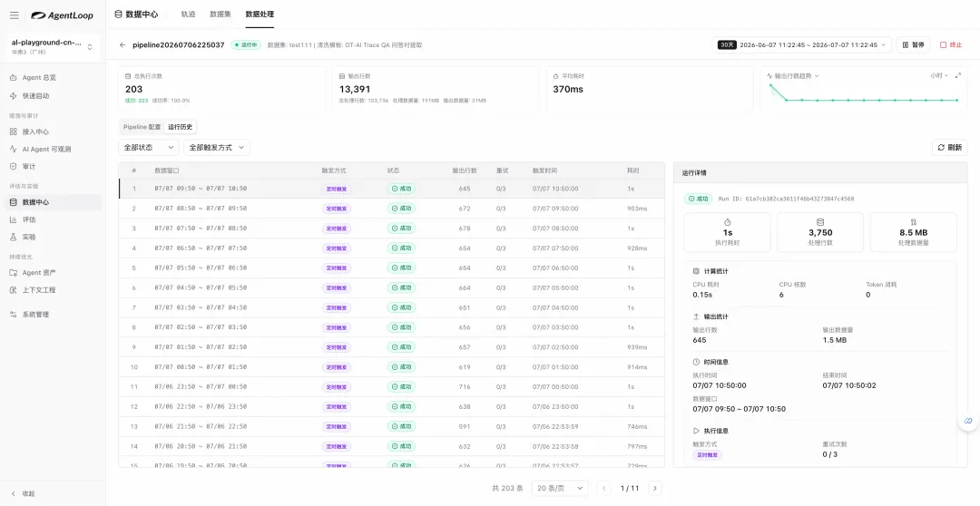Go to previous page of run history
Screen dimensions: 980x506
click(x=603, y=488)
